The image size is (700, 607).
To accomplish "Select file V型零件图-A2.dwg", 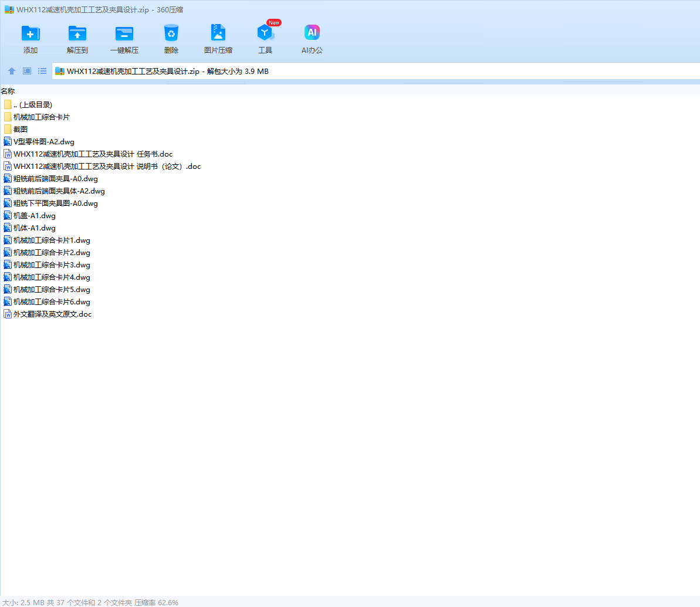I will coord(39,141).
